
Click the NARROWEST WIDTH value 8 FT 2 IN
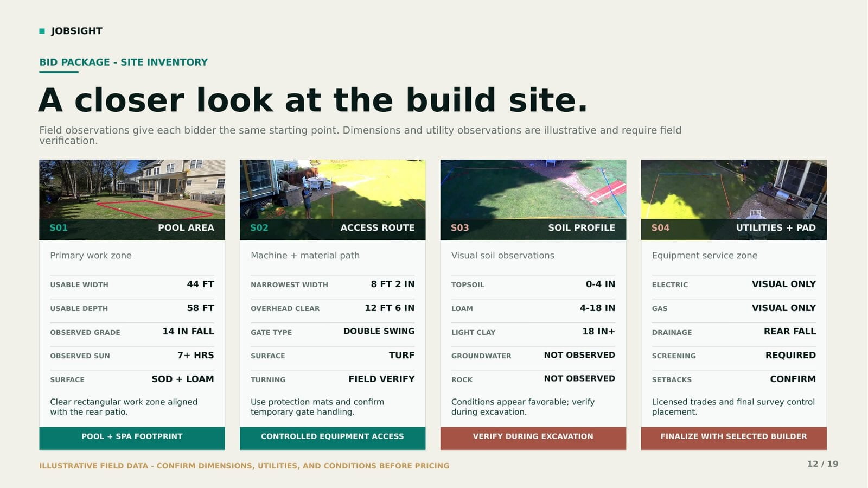point(393,284)
